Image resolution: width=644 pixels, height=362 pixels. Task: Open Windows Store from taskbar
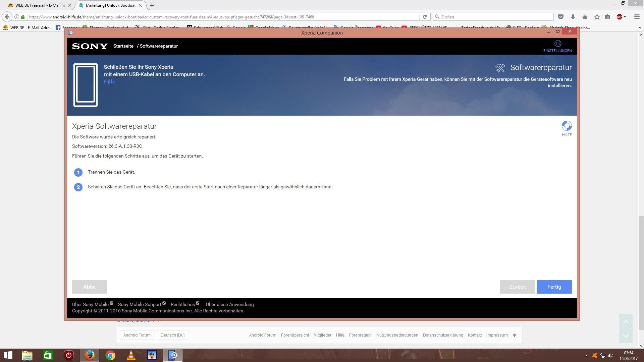[x=48, y=355]
